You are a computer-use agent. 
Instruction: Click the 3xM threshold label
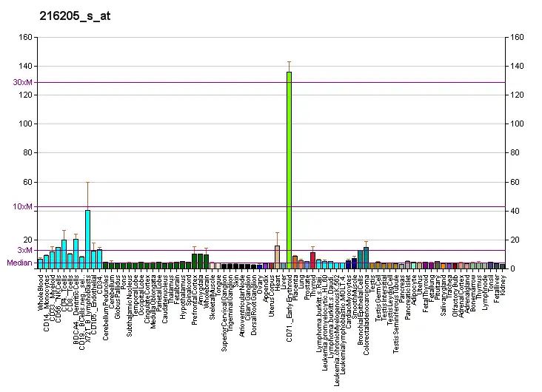[25, 251]
